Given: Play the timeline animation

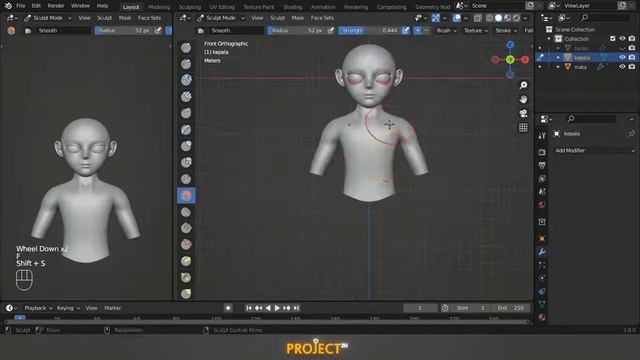Looking at the screenshot, I should pyautogui.click(x=277, y=308).
